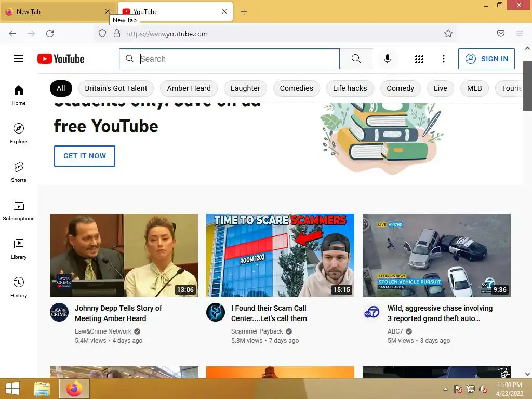Click the YouTube logo
The image size is (532, 399).
[61, 59]
